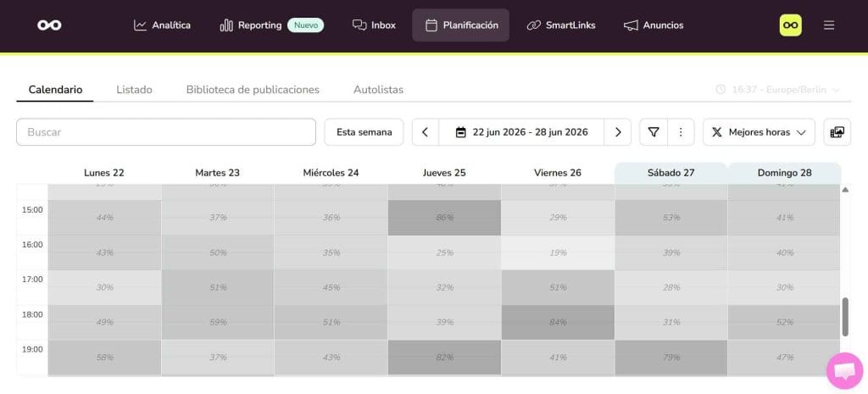Click the 58% slot Lunes at 19:00
Image resolution: width=868 pixels, height=394 pixels.
(x=104, y=358)
